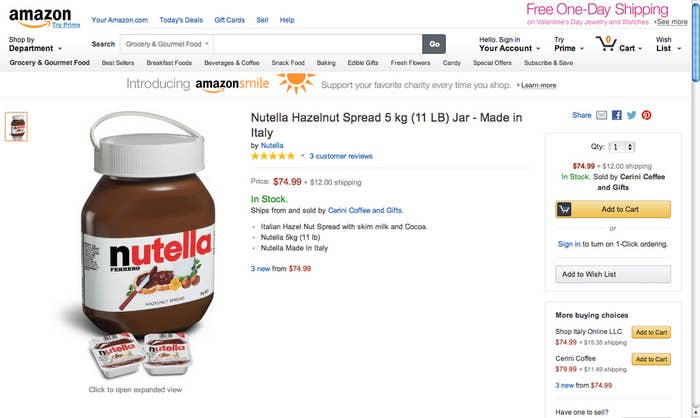The height and width of the screenshot is (418, 700).
Task: Expand the Your Account dropdown
Action: click(509, 44)
